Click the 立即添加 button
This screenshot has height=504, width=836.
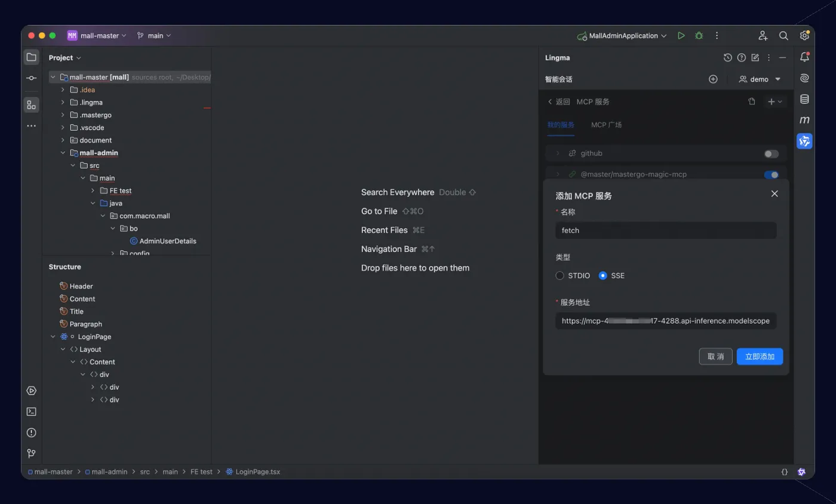click(x=760, y=357)
